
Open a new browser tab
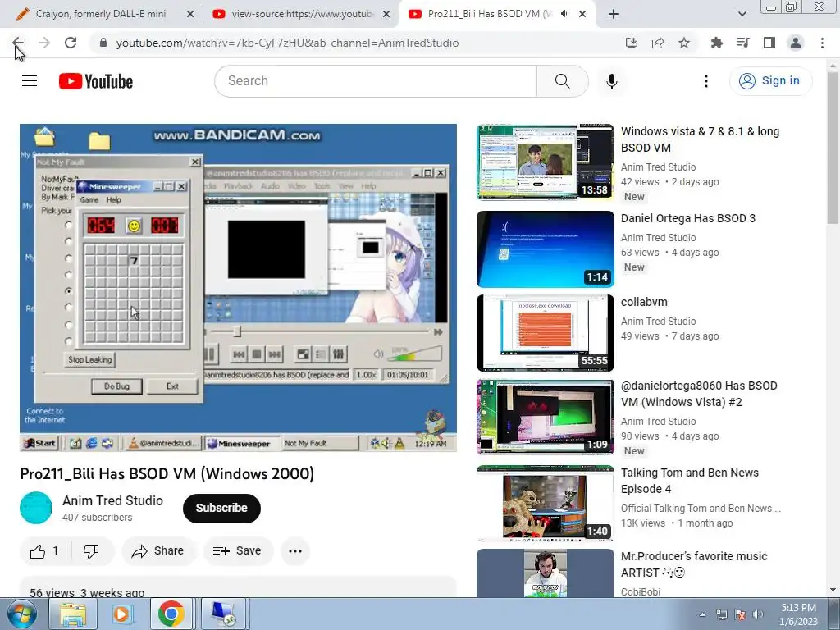pyautogui.click(x=614, y=14)
